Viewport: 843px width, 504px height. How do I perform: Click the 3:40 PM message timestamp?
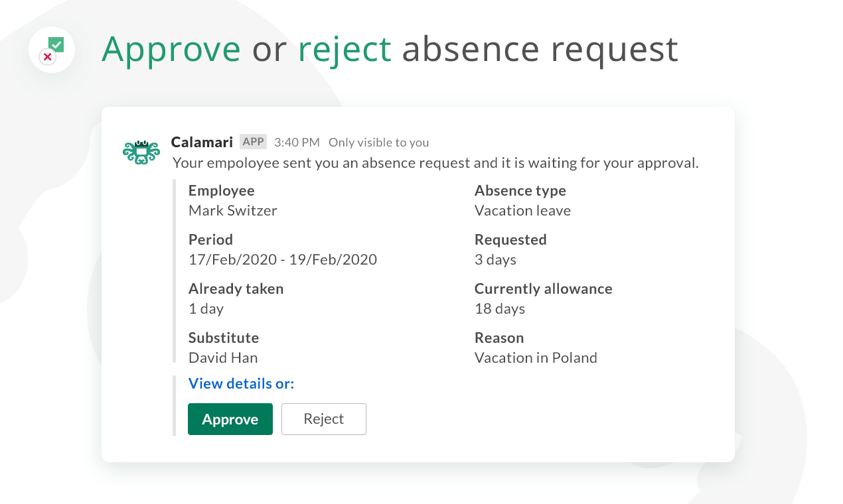tap(297, 143)
